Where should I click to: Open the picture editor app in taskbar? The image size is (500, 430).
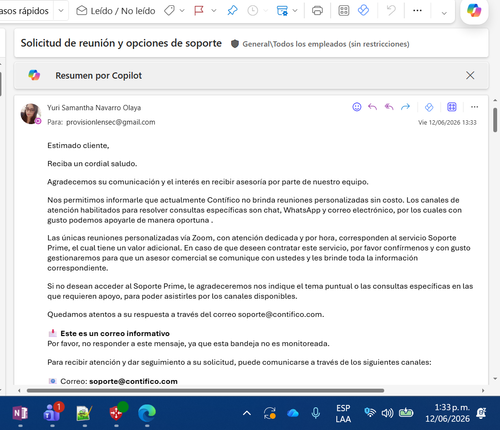84,413
